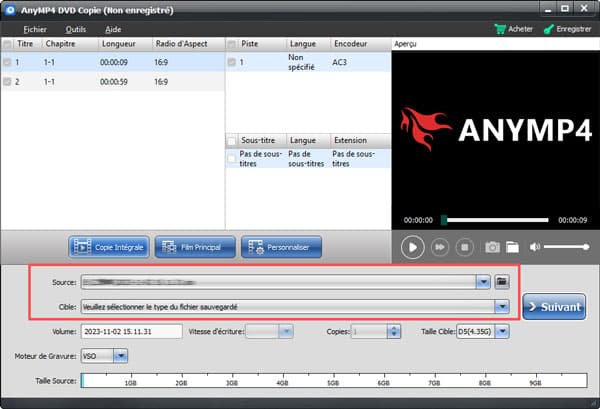
Task: Open the Outils menu
Action: coord(76,29)
